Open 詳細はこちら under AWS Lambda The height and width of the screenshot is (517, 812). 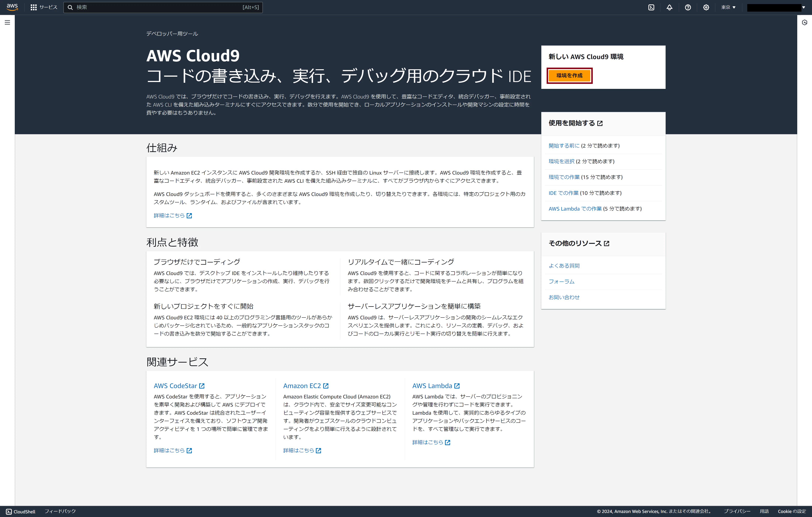431,442
